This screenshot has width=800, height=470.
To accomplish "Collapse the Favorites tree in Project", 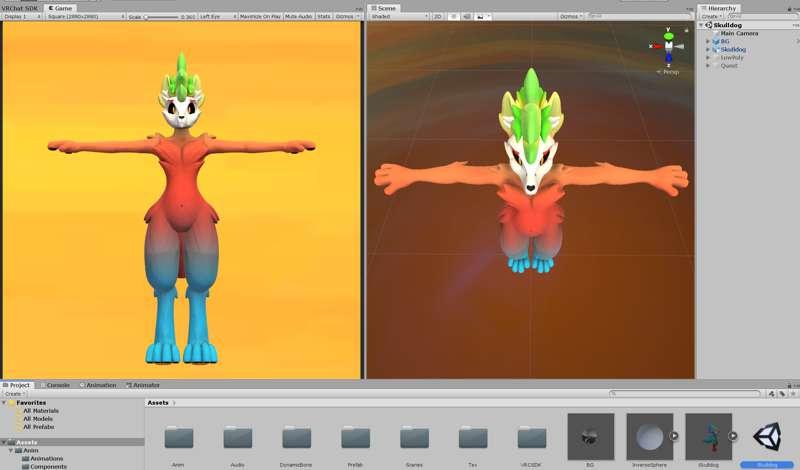I will click(5, 403).
